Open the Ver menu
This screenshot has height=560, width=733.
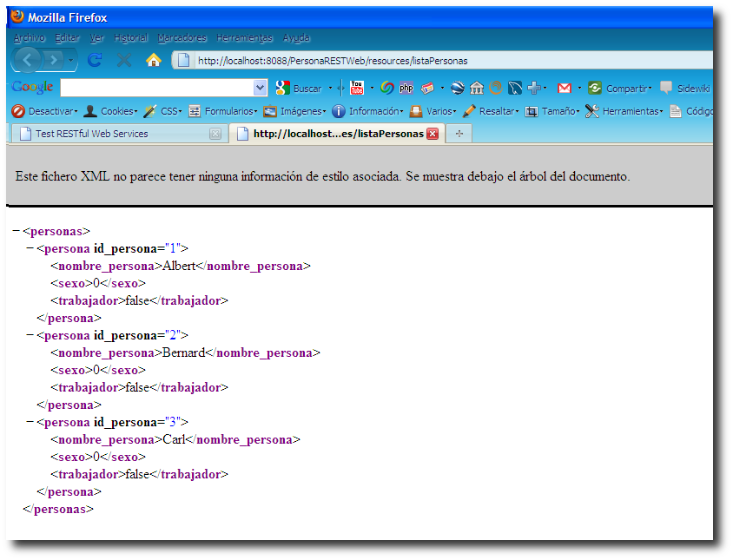(x=96, y=37)
